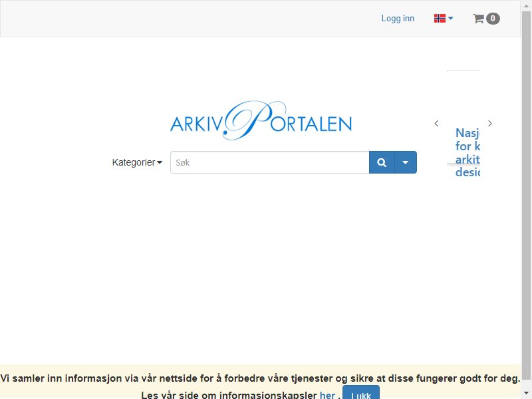Screen dimensions: 532x399
Task: Click the ArkivPortalen logo
Action: pos(261,120)
